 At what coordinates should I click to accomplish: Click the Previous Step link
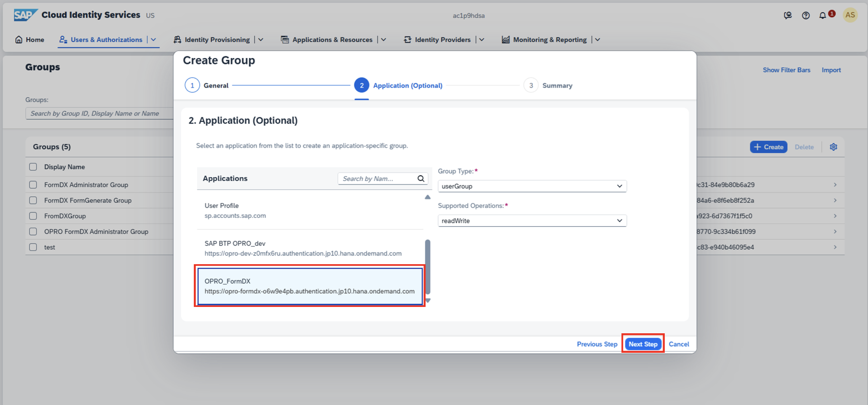pyautogui.click(x=597, y=344)
